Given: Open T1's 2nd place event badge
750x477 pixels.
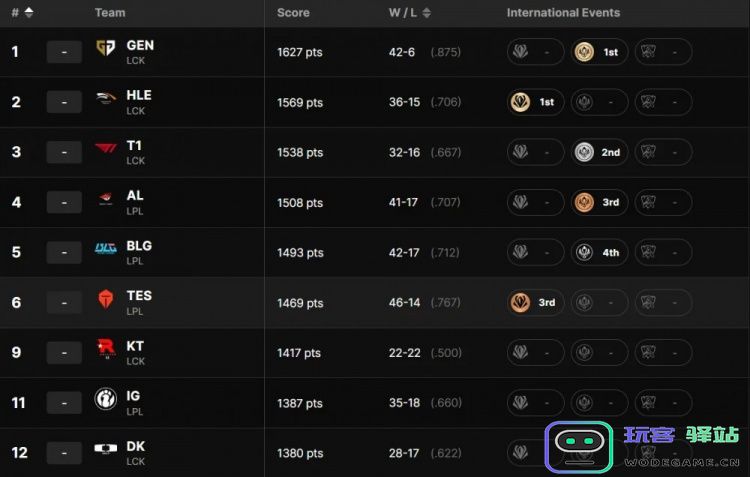Looking at the screenshot, I should click(599, 152).
